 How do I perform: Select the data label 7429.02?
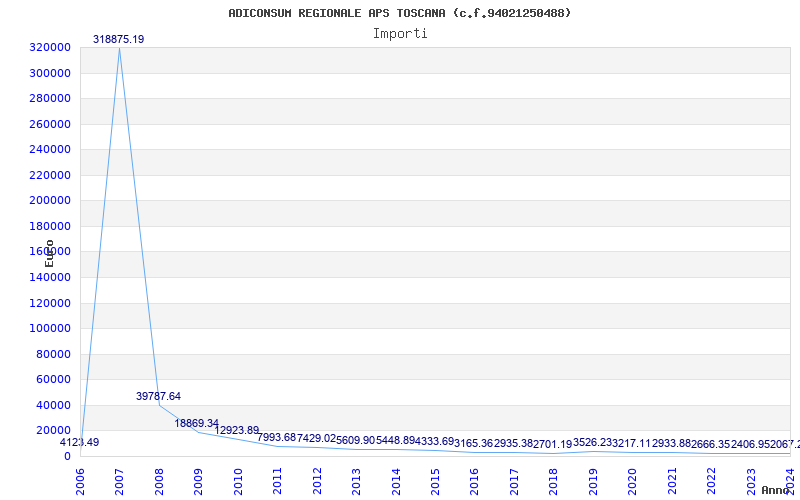coord(316,438)
